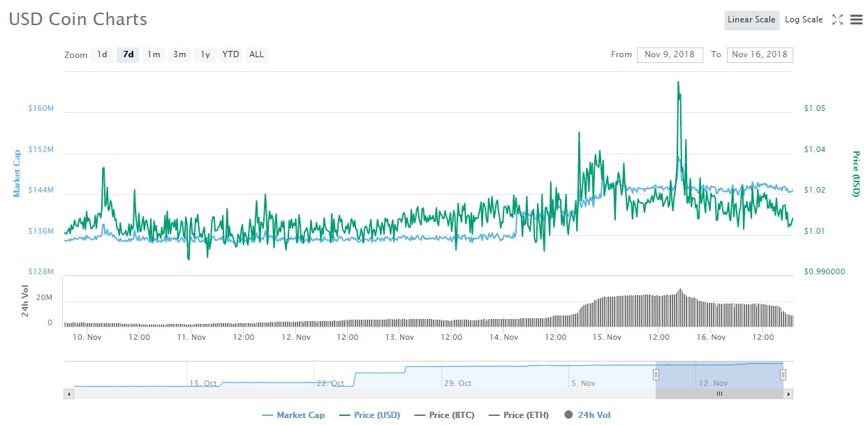Click the navigator scrollbar left arrow

click(68, 394)
